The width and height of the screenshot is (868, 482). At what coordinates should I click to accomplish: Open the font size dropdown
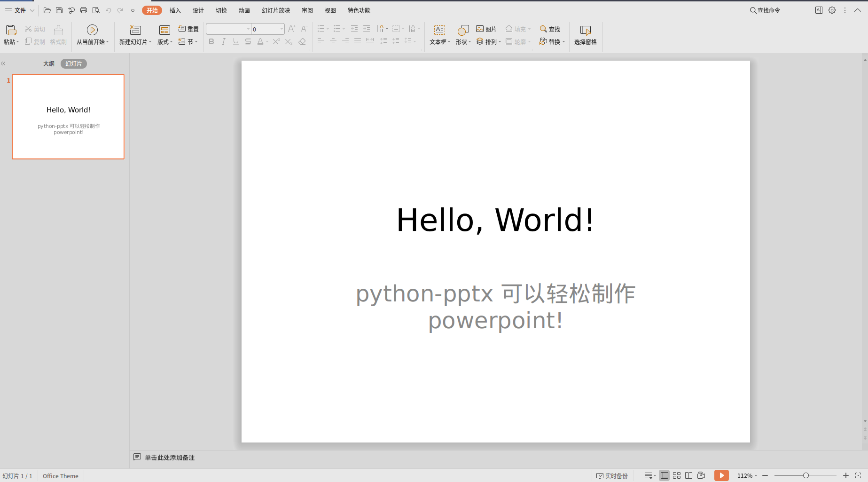coord(282,29)
